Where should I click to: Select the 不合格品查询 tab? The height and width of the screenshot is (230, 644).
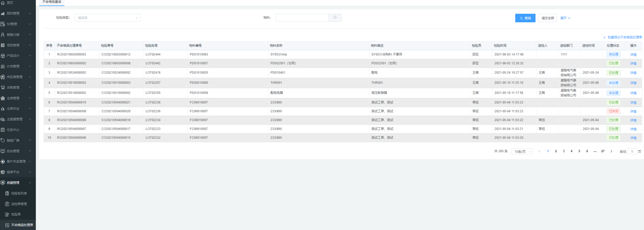[52, 2]
